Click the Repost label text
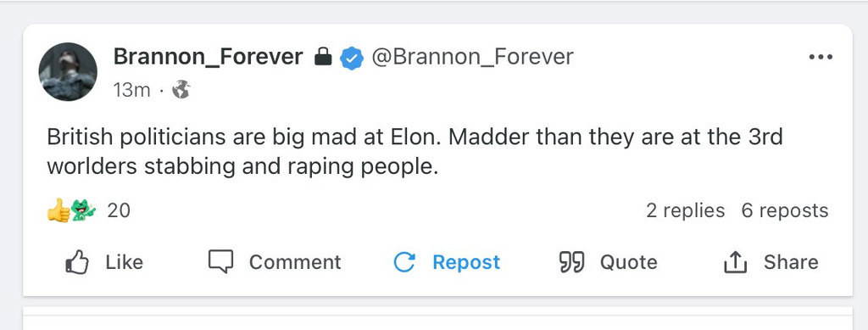 pyautogui.click(x=466, y=262)
